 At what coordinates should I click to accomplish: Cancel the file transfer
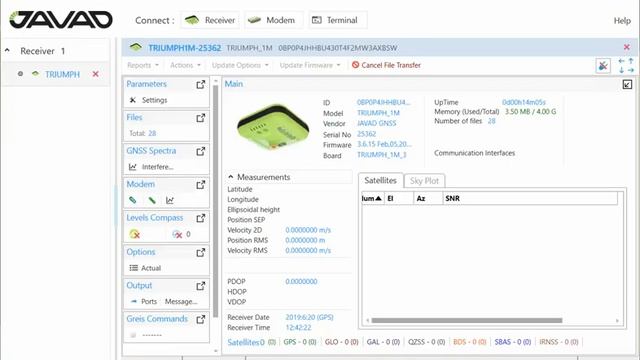coord(386,65)
